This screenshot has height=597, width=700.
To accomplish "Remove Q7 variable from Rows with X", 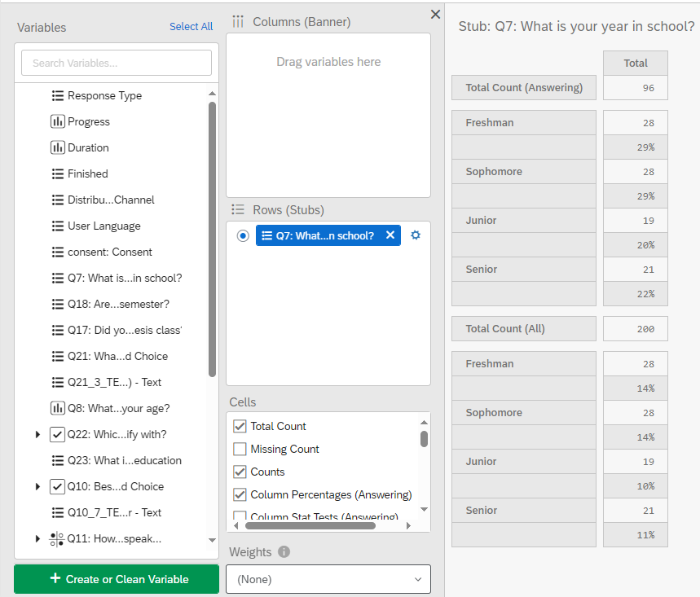I will pyautogui.click(x=390, y=235).
